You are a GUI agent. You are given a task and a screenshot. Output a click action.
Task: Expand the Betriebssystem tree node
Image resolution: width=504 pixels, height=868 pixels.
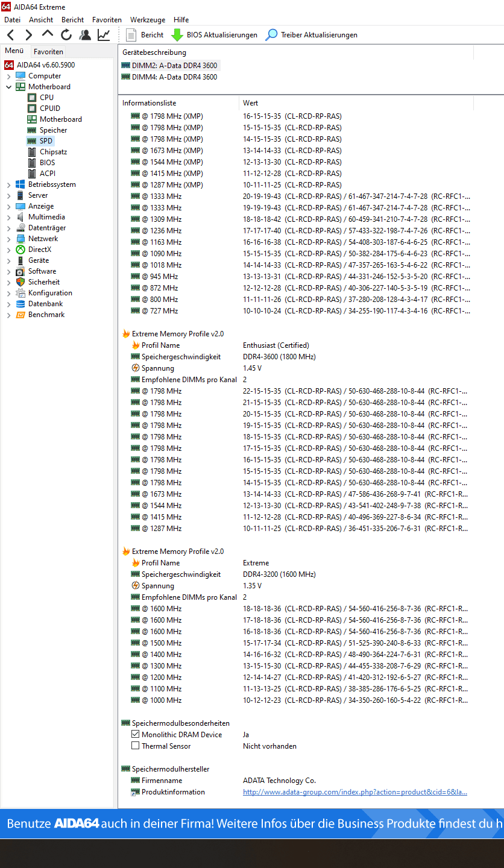(x=8, y=184)
